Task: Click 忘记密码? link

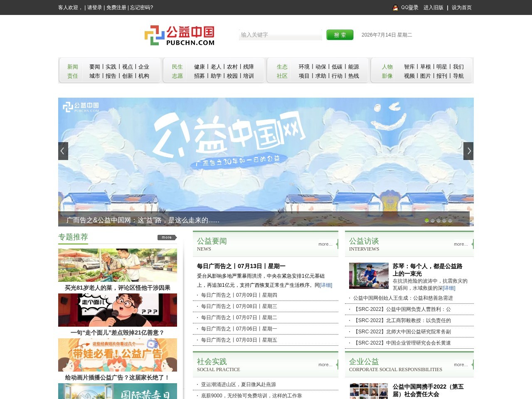Action: click(x=142, y=7)
